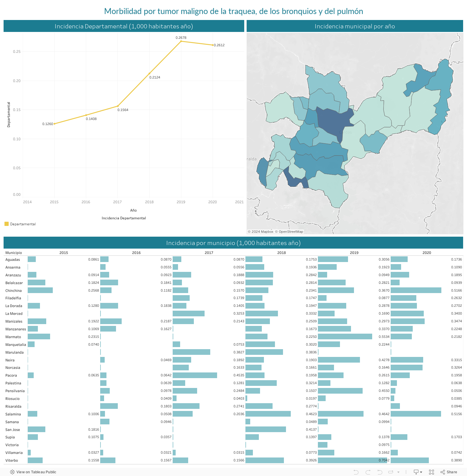Screen dimensions: 467x476
Task: Select Marulanda 2017 bar valued 0.3827
Action: pyautogui.click(x=191, y=352)
